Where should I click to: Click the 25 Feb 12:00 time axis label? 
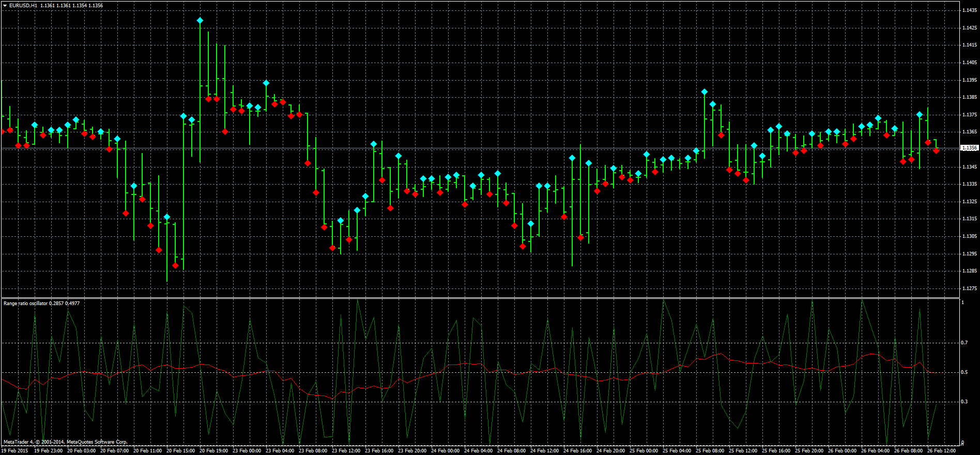pos(743,451)
